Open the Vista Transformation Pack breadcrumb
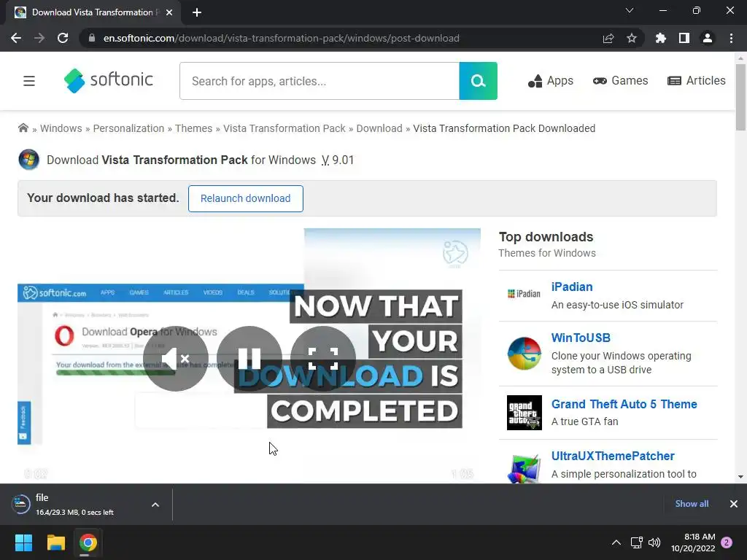Screen dimensions: 747x560 click(285, 128)
